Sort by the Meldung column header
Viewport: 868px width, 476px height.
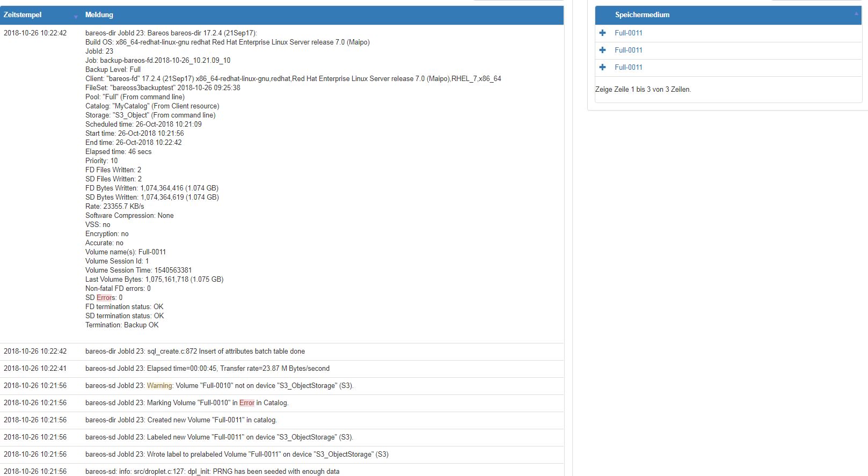[99, 15]
